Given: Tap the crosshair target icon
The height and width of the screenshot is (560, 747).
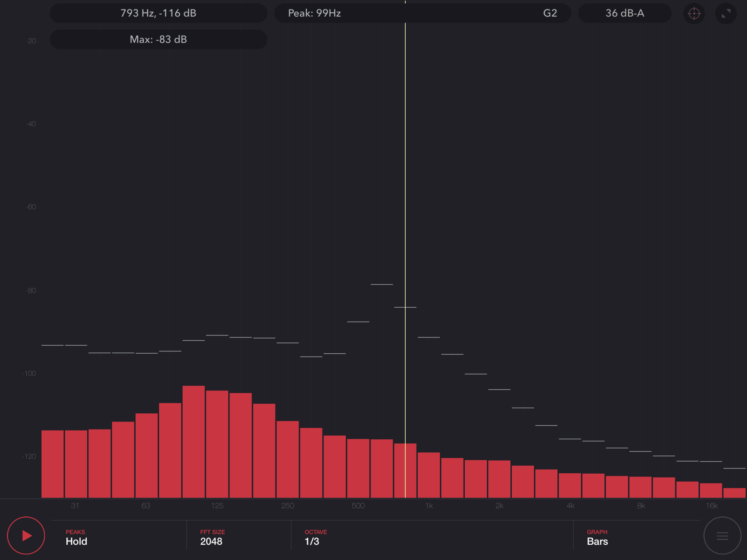Looking at the screenshot, I should (x=694, y=13).
